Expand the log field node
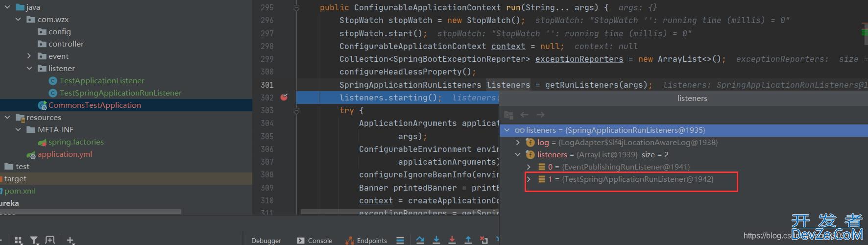Screen dimensions: 868x245 click(518, 143)
